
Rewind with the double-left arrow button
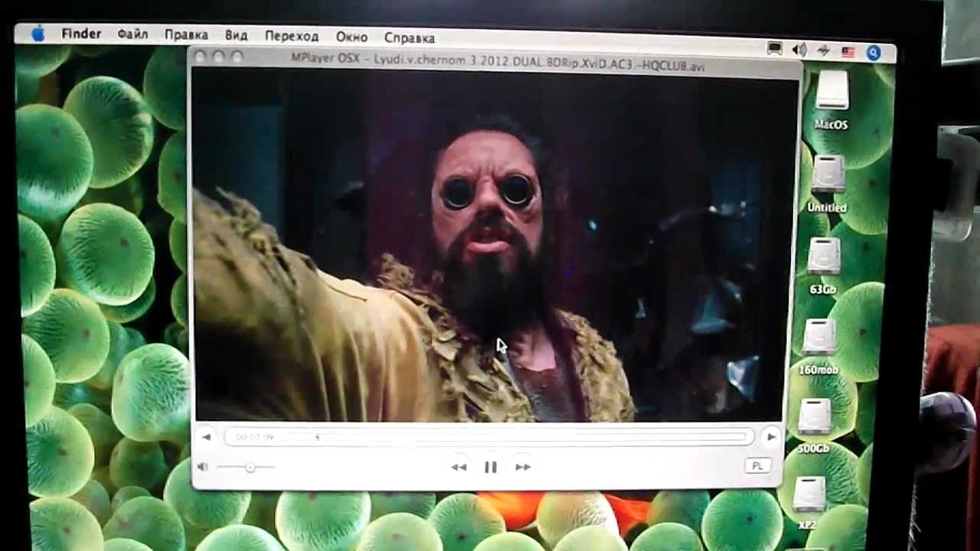(x=459, y=467)
